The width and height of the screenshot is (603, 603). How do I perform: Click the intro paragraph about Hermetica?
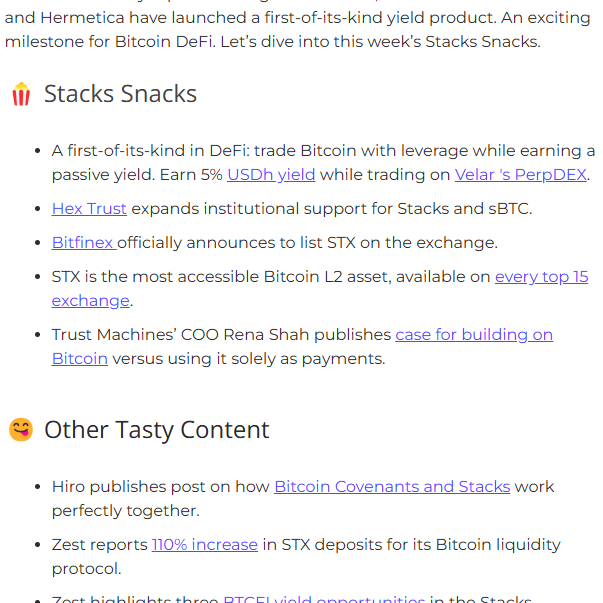pos(298,30)
